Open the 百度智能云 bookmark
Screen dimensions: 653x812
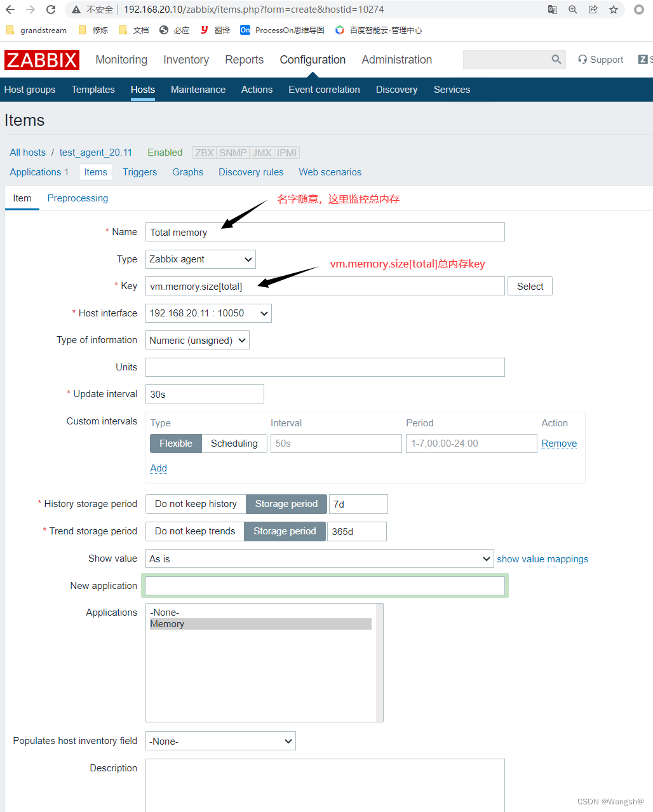(379, 30)
